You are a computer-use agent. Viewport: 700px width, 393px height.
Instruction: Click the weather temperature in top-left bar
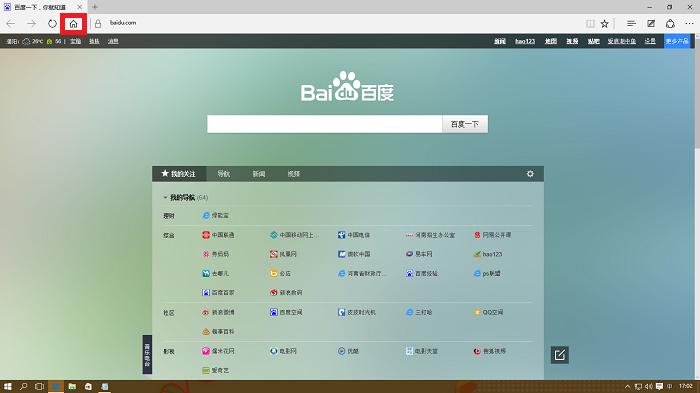(38, 41)
